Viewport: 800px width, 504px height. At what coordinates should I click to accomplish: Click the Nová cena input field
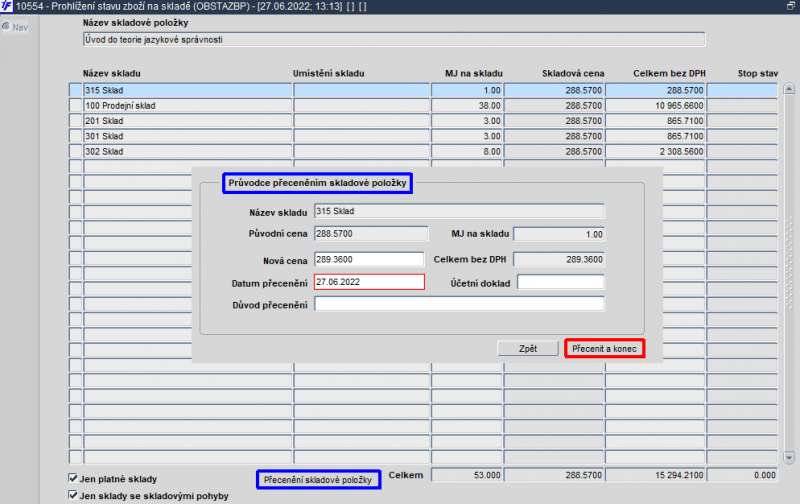click(x=369, y=259)
